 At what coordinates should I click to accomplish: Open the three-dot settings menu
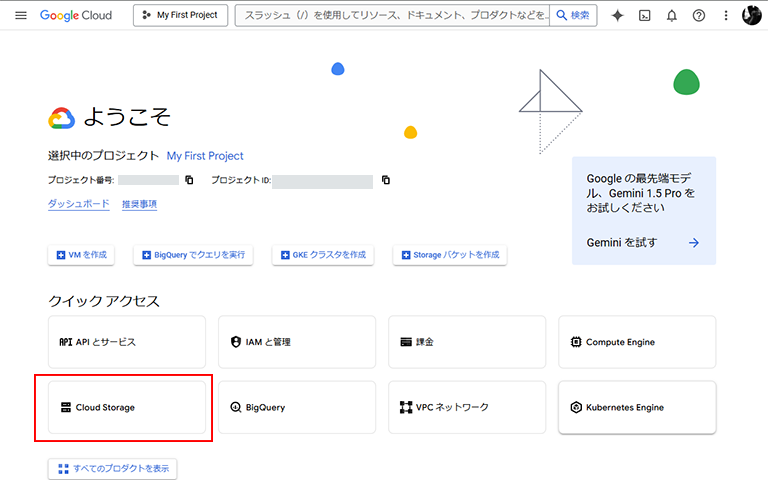click(726, 16)
